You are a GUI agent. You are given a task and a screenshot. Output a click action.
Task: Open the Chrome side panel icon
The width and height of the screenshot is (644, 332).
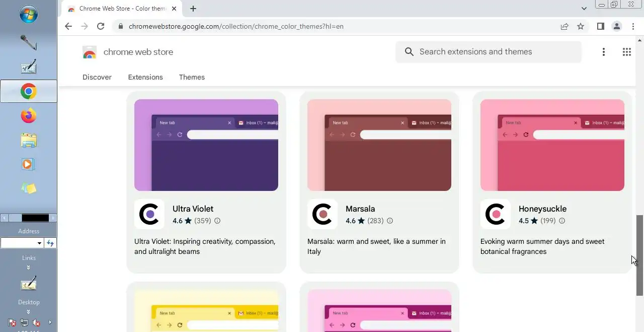click(600, 26)
